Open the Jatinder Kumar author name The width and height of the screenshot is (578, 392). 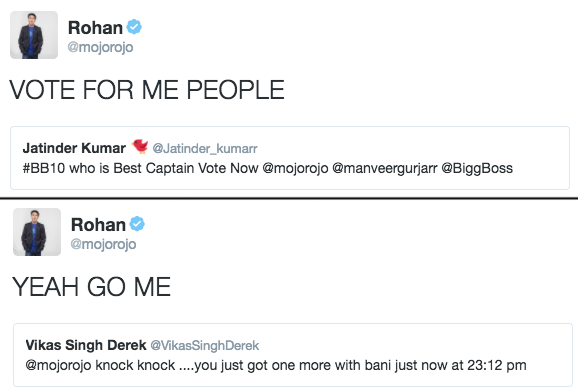coord(74,148)
